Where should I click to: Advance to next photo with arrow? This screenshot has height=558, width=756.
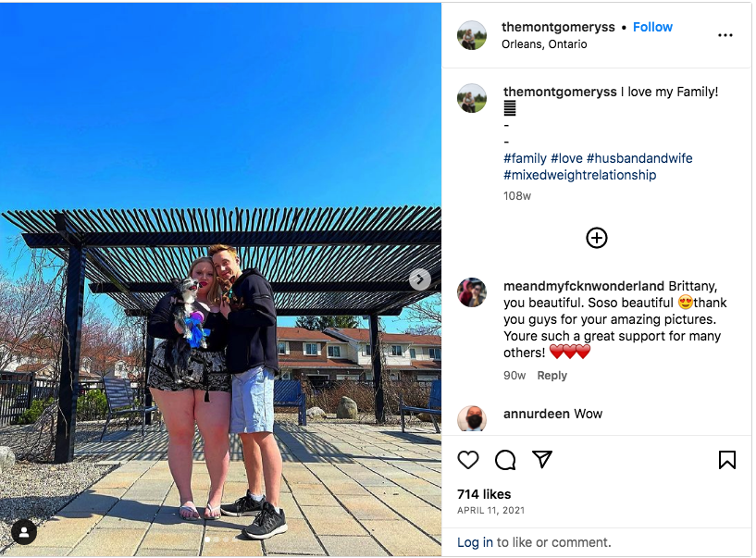420,279
